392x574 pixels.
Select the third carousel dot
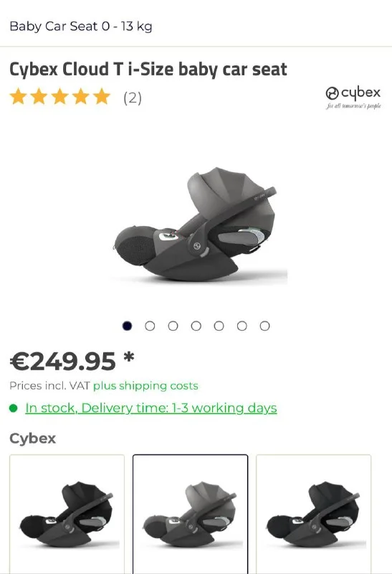pyautogui.click(x=173, y=326)
